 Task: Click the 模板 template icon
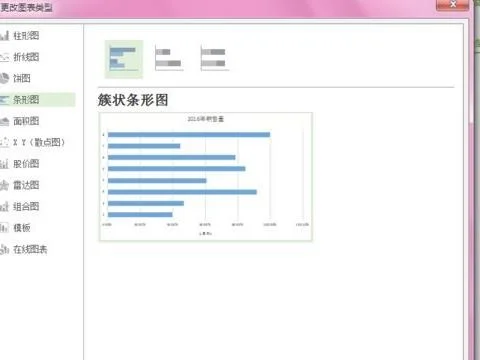coord(4,228)
